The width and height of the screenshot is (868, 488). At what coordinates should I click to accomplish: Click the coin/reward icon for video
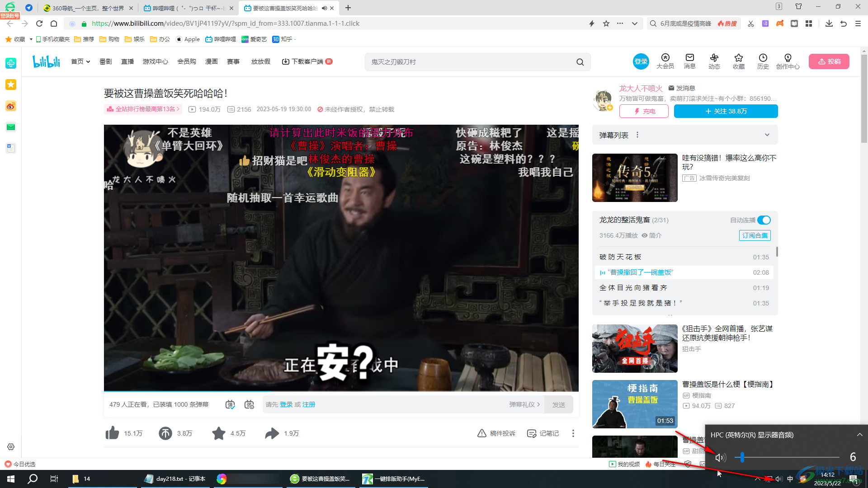(x=166, y=433)
